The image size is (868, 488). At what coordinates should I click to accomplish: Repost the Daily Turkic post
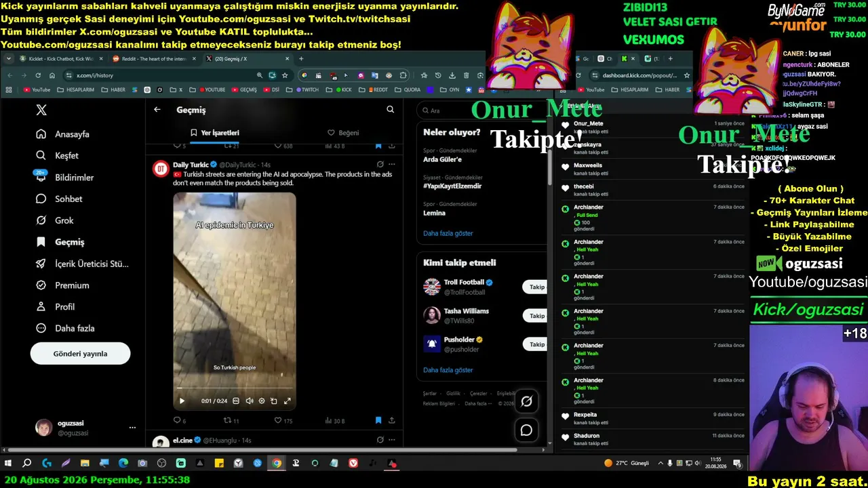point(231,421)
